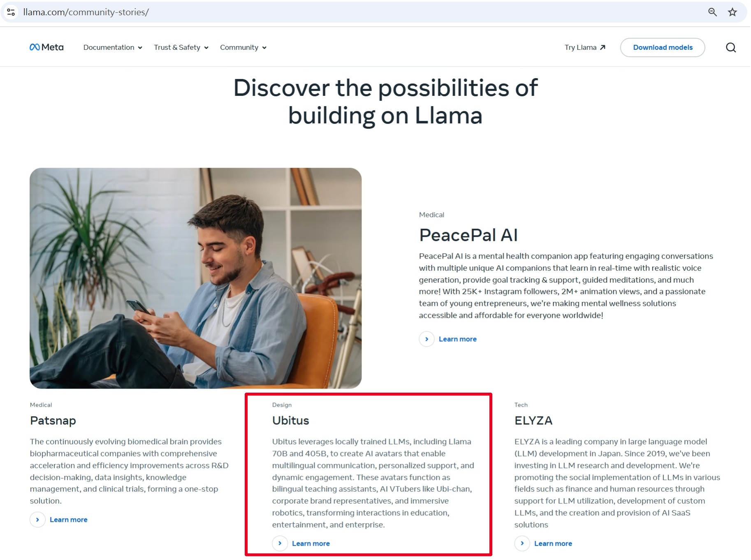
Task: Bookmark this page with the star icon
Action: (732, 12)
